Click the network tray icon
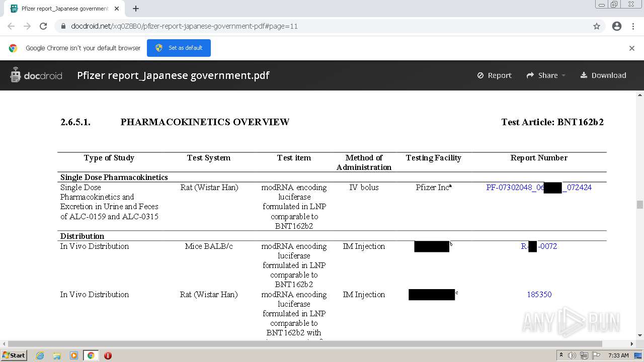The width and height of the screenshot is (644, 362). [x=584, y=355]
